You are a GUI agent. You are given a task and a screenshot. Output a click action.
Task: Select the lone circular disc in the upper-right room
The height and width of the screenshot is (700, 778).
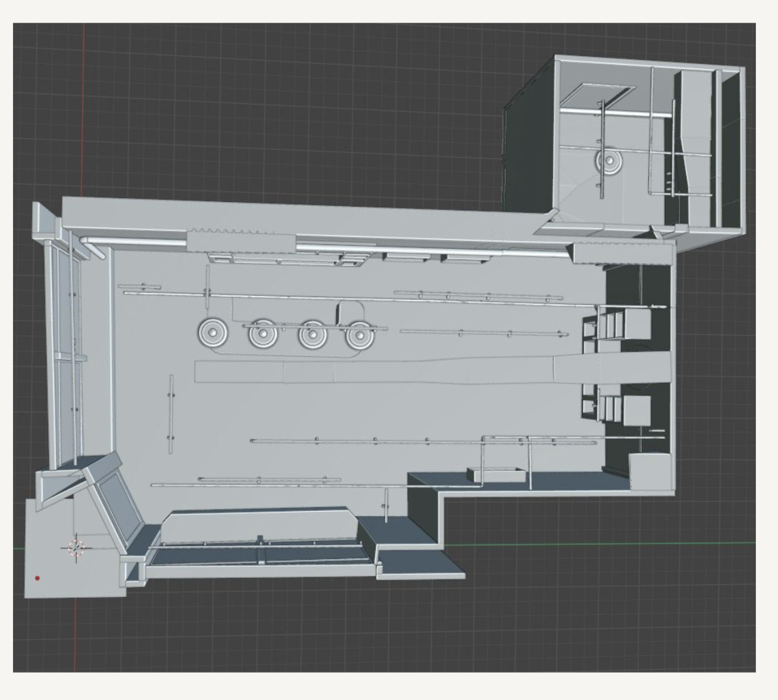point(609,160)
